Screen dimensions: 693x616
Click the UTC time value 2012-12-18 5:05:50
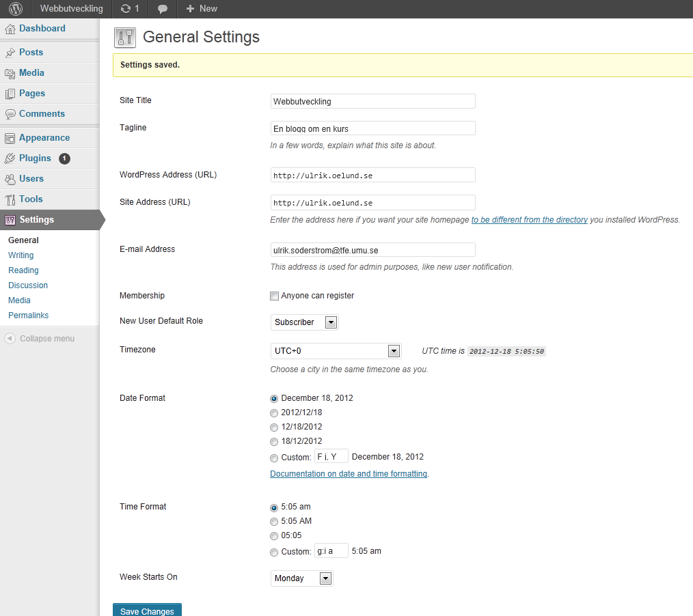pyautogui.click(x=506, y=352)
